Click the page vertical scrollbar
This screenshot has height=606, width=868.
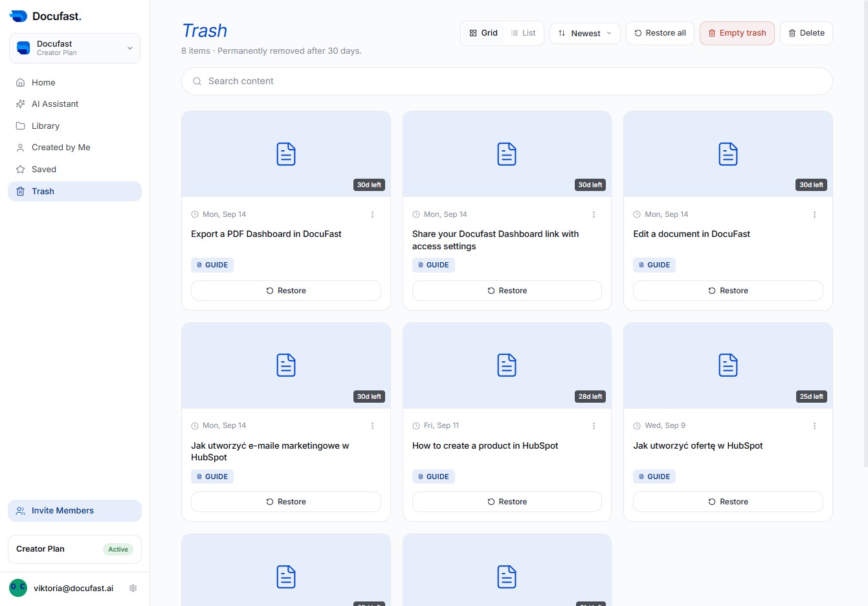point(865,233)
